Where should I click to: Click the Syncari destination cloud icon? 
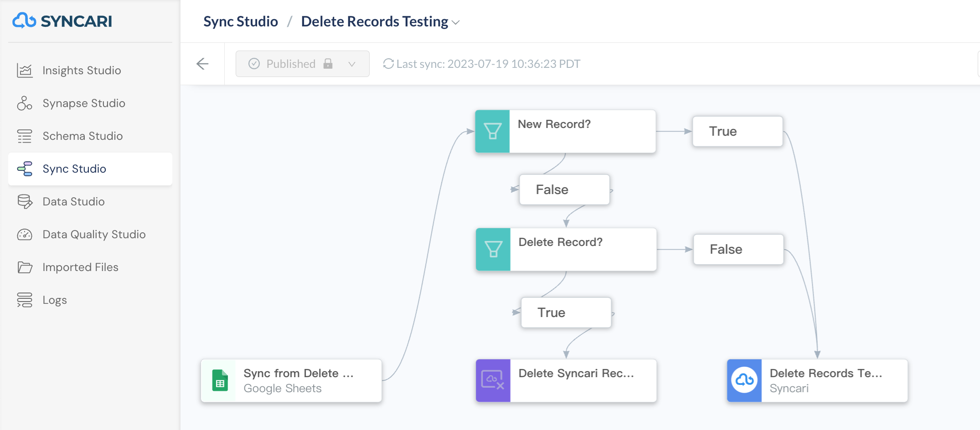[x=744, y=380]
